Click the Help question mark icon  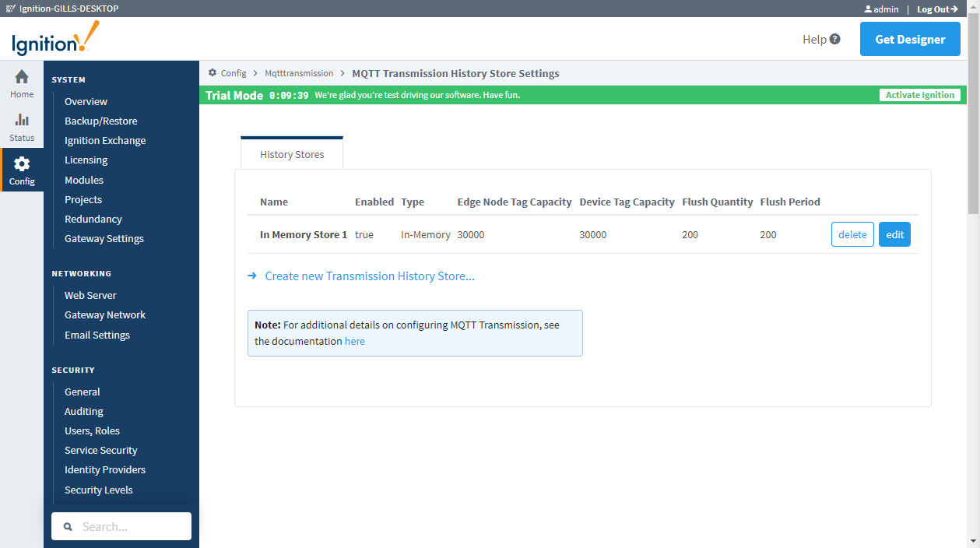pos(835,39)
